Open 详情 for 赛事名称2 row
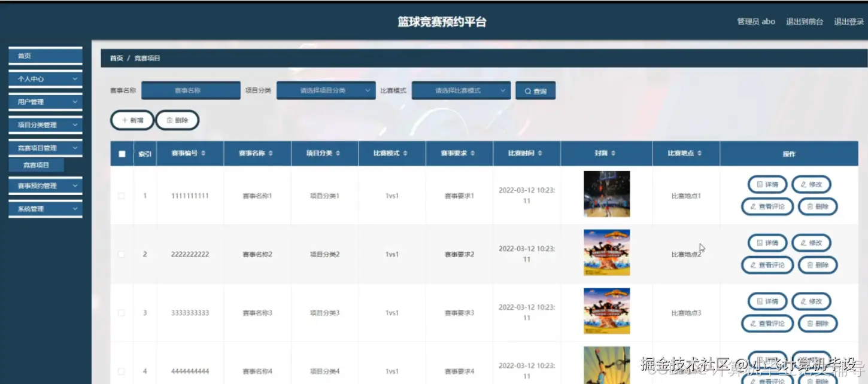868x384 pixels. 767,243
